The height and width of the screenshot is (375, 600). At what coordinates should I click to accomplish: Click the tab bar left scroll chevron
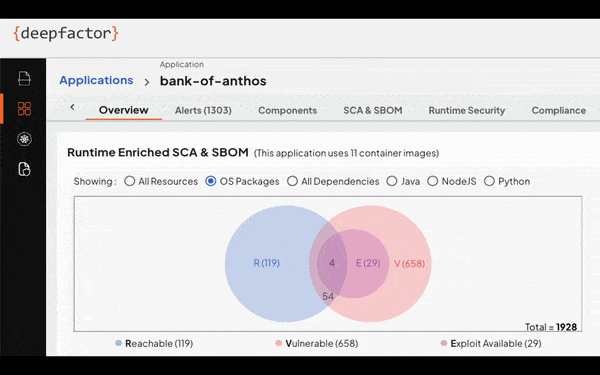click(x=72, y=108)
